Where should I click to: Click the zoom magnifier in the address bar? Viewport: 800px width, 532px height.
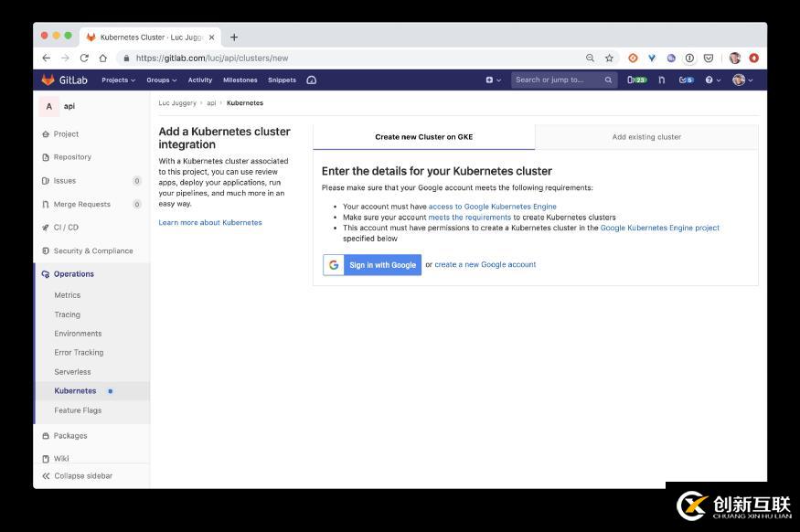coord(590,59)
